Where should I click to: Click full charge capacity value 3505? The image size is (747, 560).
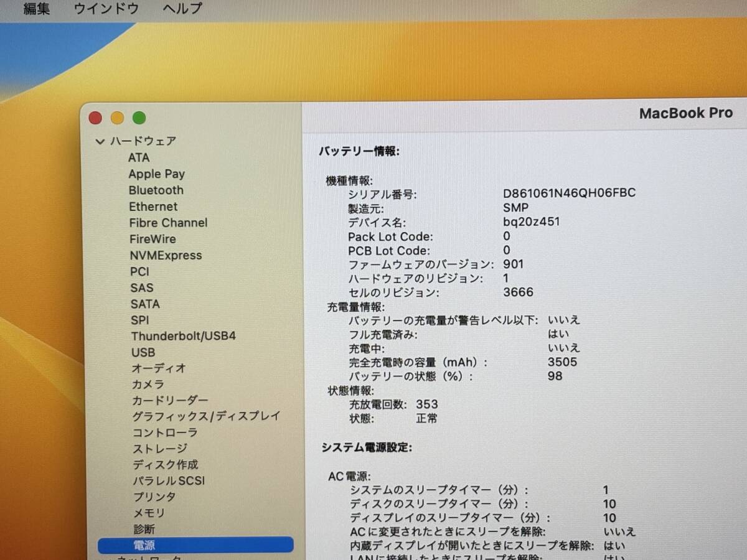click(x=563, y=362)
